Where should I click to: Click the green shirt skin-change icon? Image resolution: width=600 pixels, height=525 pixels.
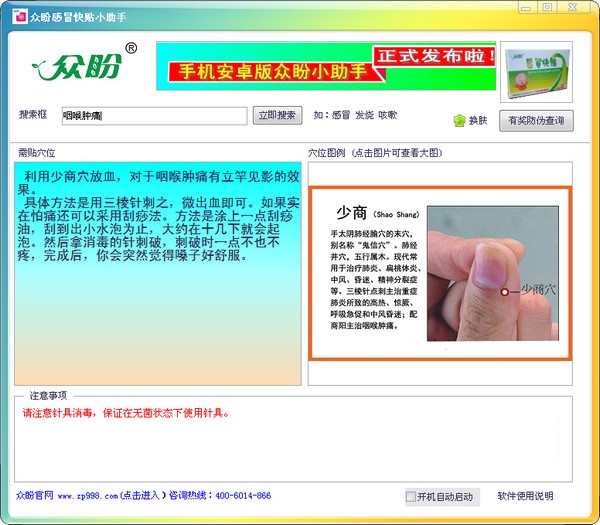(x=459, y=121)
